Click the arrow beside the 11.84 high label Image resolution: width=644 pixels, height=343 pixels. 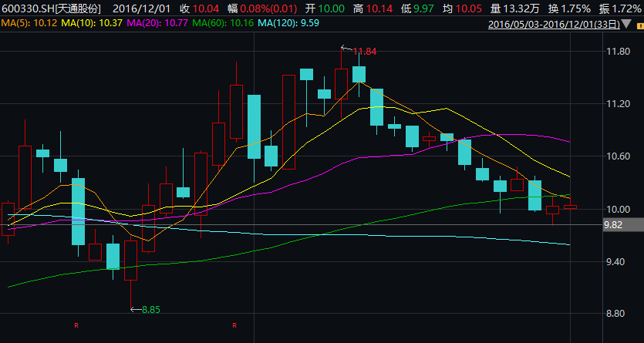click(x=346, y=50)
